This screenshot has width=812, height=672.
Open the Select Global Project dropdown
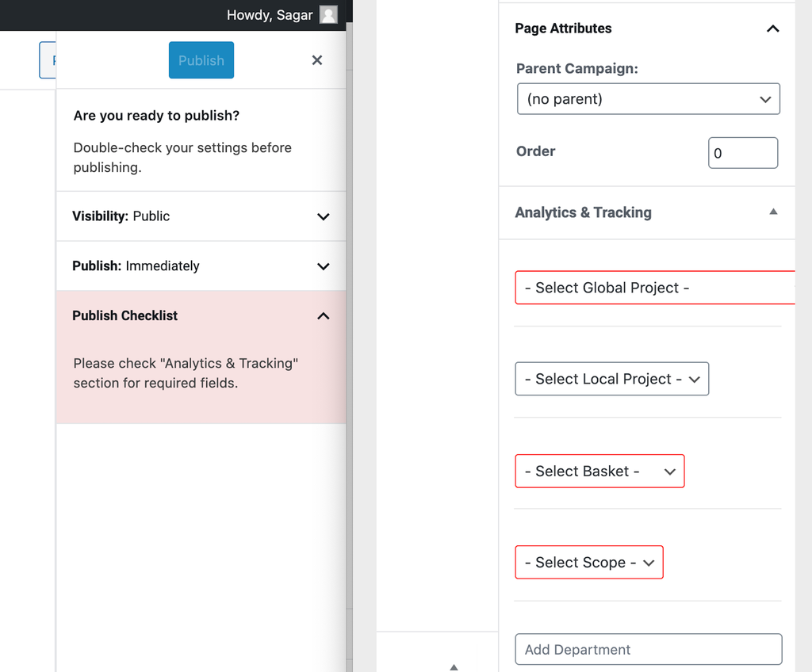coord(655,288)
